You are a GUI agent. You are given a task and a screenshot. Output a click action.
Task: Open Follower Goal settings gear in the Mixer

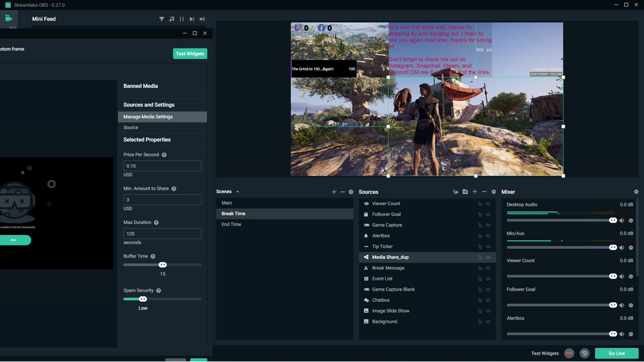pyautogui.click(x=631, y=305)
